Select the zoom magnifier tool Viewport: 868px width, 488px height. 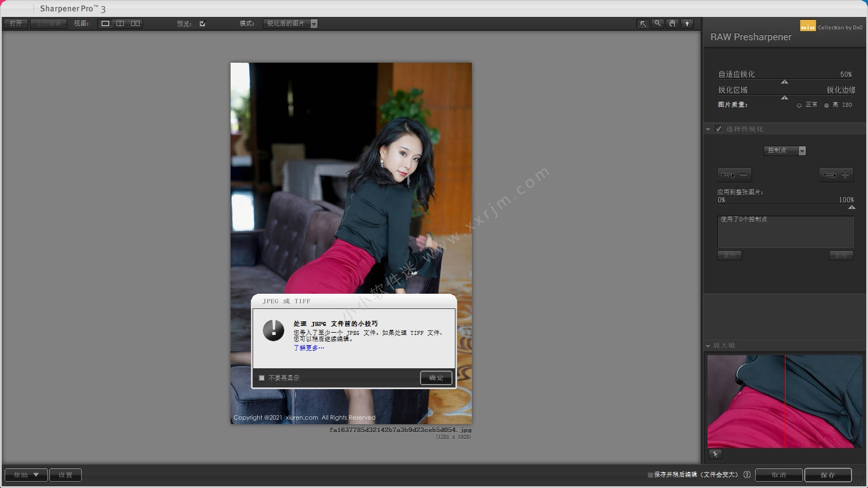pyautogui.click(x=658, y=24)
